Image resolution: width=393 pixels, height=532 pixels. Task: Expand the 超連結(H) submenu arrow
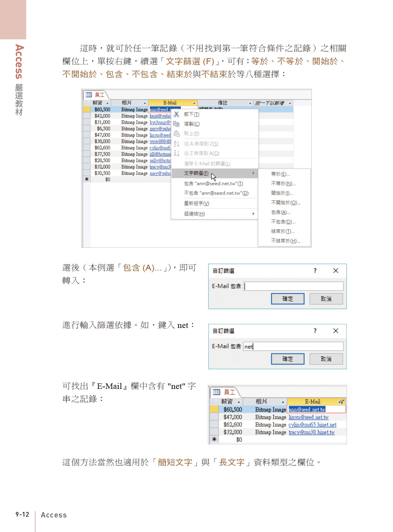(x=253, y=214)
